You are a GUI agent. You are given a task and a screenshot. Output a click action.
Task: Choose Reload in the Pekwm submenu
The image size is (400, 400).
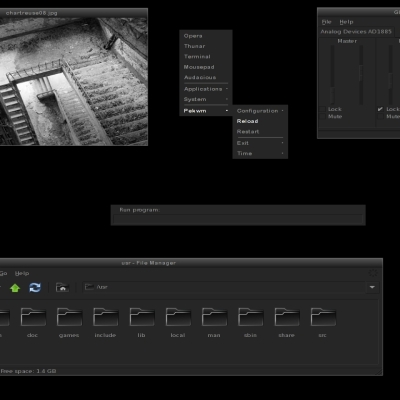[260, 121]
